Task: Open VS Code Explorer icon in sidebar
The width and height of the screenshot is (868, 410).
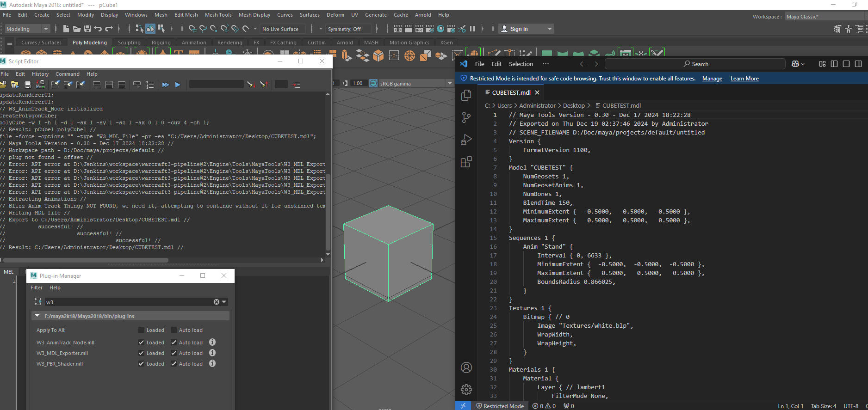Action: pyautogui.click(x=466, y=95)
